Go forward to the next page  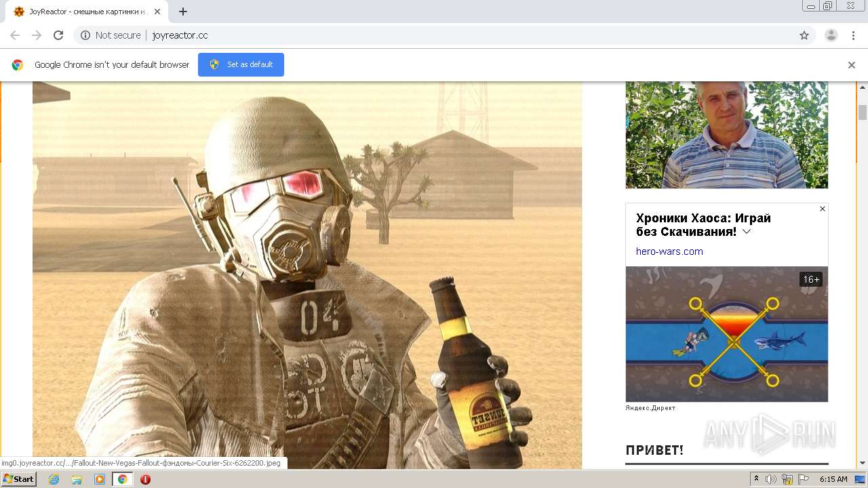pyautogui.click(x=37, y=35)
